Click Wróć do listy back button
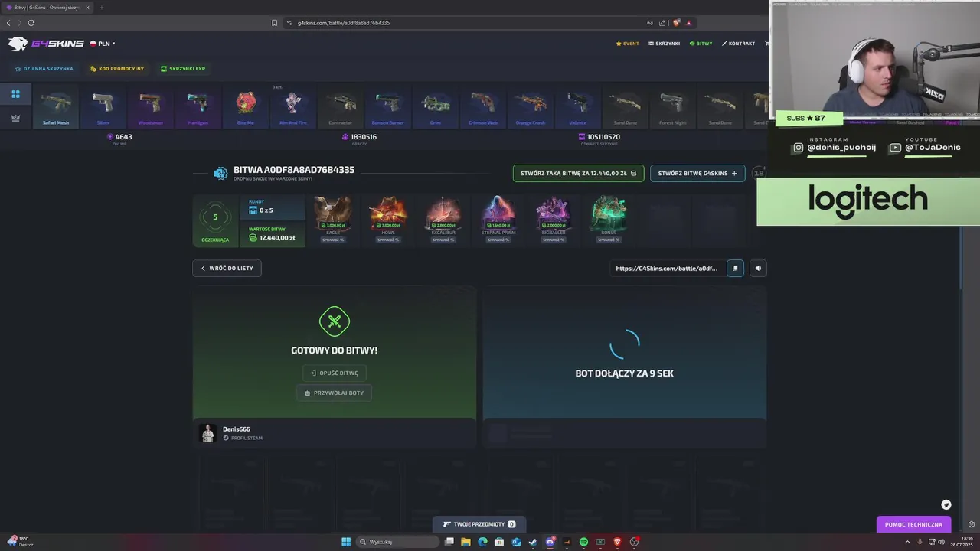980x551 pixels. click(x=227, y=269)
